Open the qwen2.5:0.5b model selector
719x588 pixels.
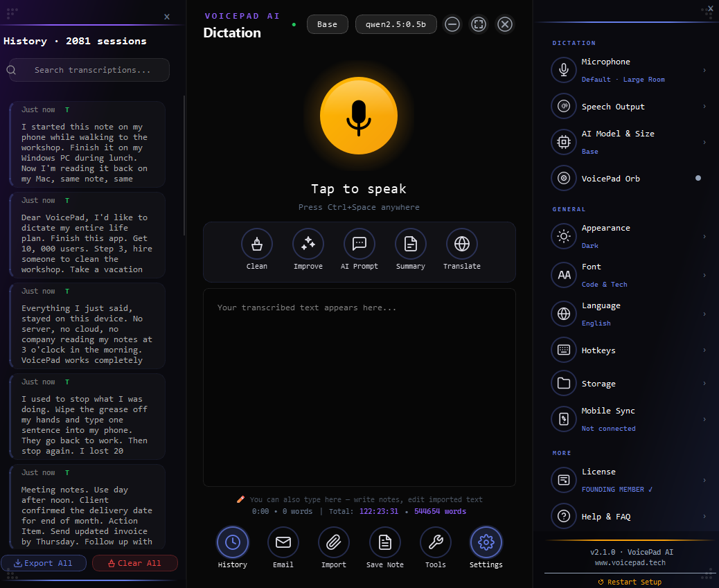click(x=396, y=24)
